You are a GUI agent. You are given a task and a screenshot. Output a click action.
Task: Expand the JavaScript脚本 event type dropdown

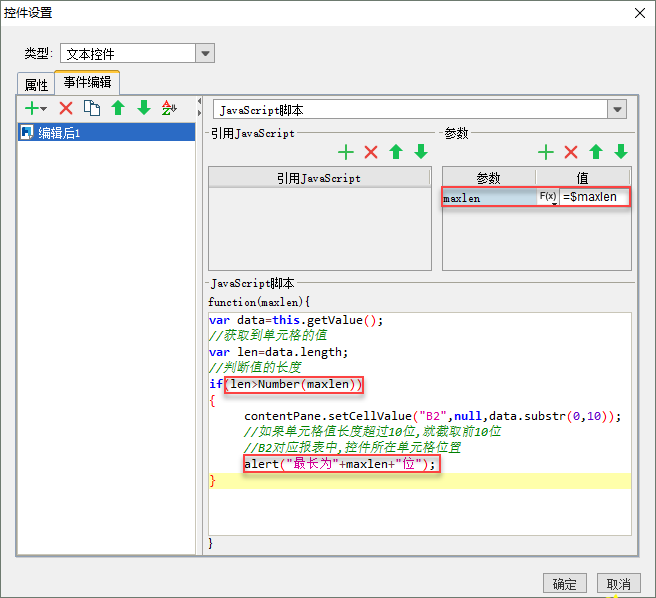[617, 110]
